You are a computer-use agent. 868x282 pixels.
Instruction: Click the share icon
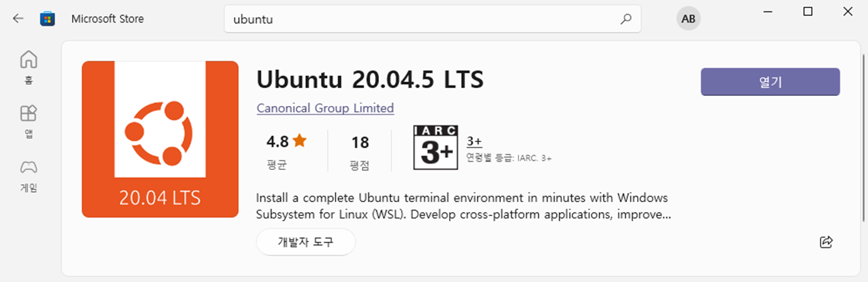[826, 241]
